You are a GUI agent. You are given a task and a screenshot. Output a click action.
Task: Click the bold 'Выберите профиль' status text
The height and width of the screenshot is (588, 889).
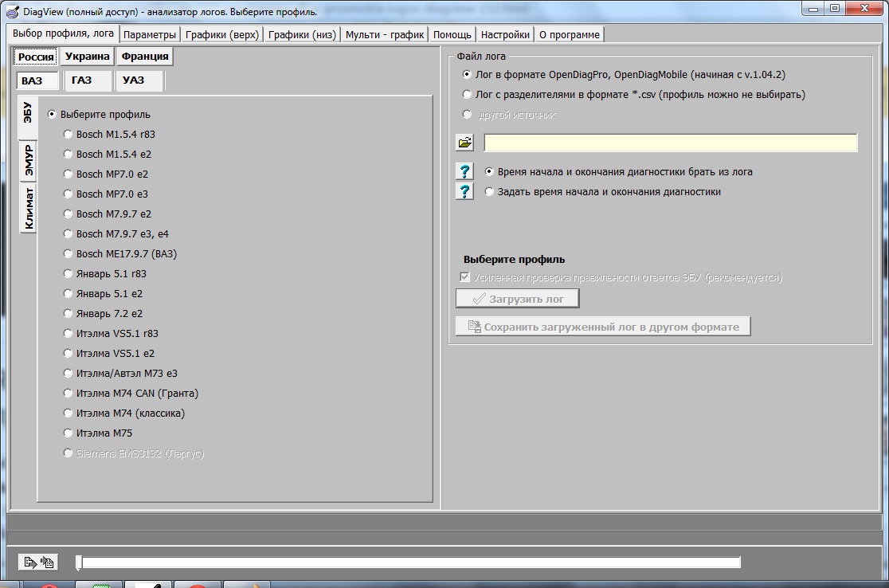click(x=515, y=259)
